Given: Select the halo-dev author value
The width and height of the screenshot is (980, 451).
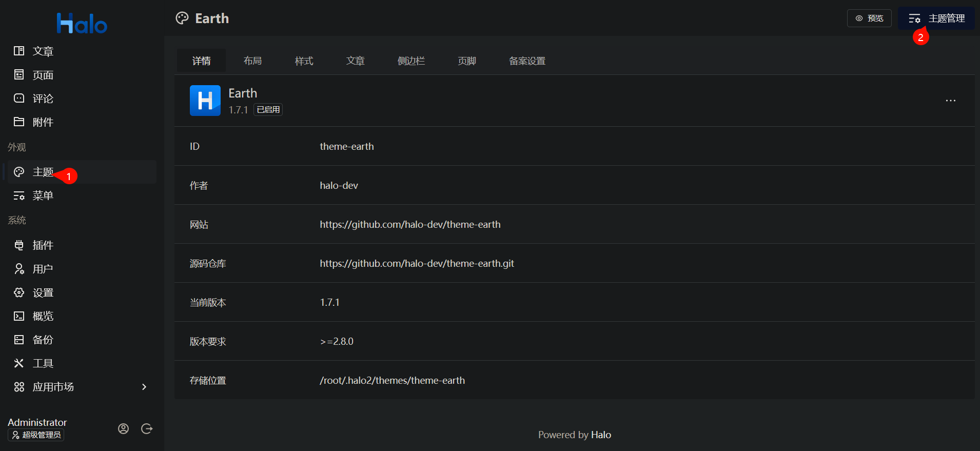Looking at the screenshot, I should [339, 185].
